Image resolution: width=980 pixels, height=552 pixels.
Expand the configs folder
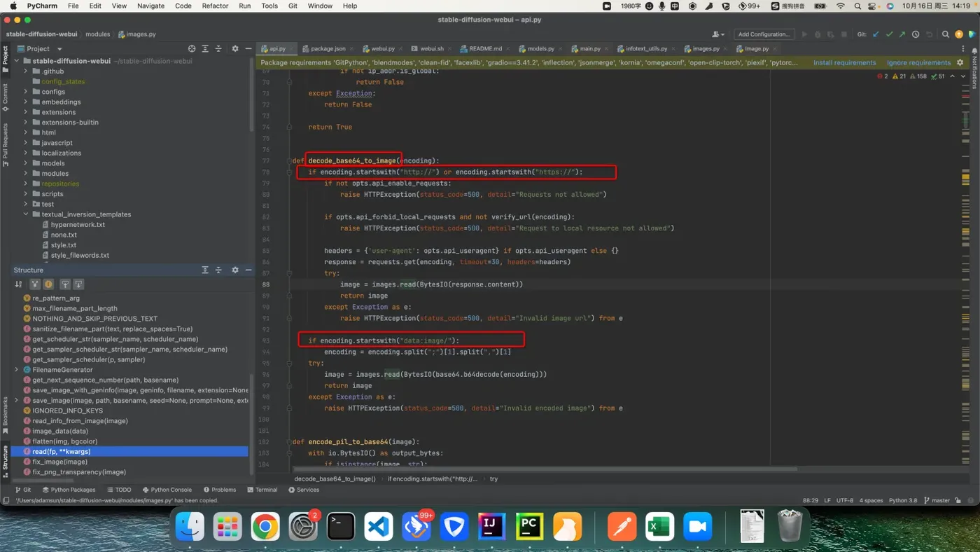click(26, 92)
